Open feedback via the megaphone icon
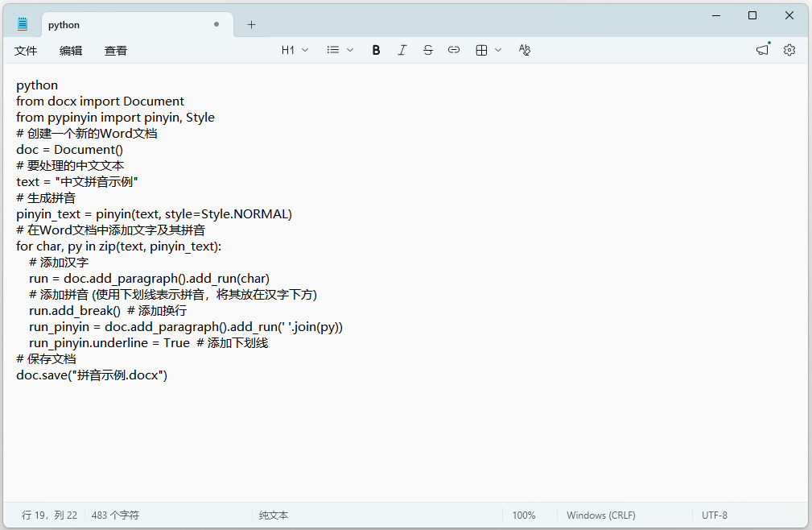The width and height of the screenshot is (812, 530). (762, 50)
